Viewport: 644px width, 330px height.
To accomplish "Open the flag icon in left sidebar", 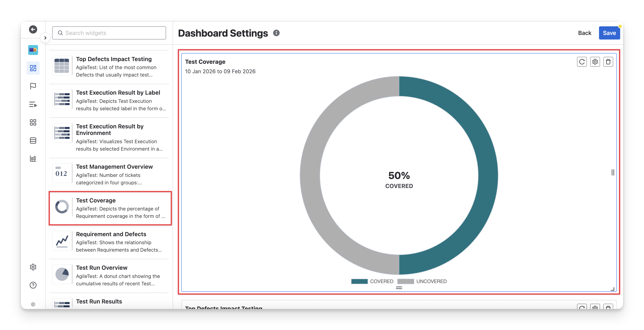I will click(33, 86).
